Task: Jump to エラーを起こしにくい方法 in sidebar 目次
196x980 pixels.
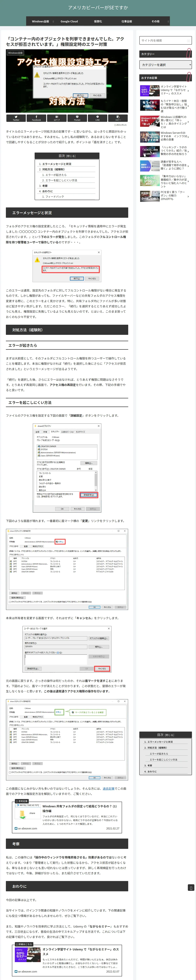Action: tap(163, 759)
